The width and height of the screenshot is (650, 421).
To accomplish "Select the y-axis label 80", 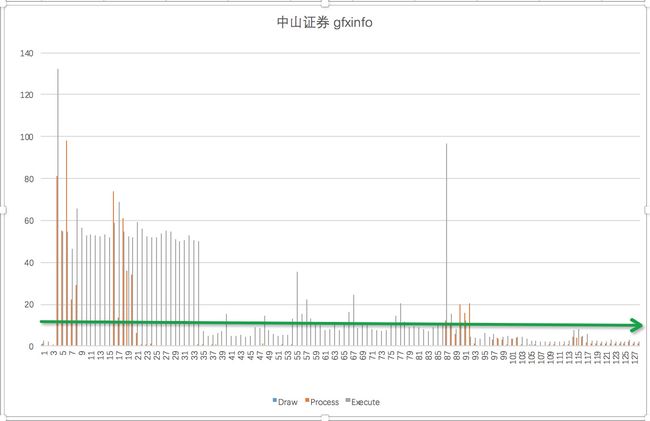I will pos(29,179).
